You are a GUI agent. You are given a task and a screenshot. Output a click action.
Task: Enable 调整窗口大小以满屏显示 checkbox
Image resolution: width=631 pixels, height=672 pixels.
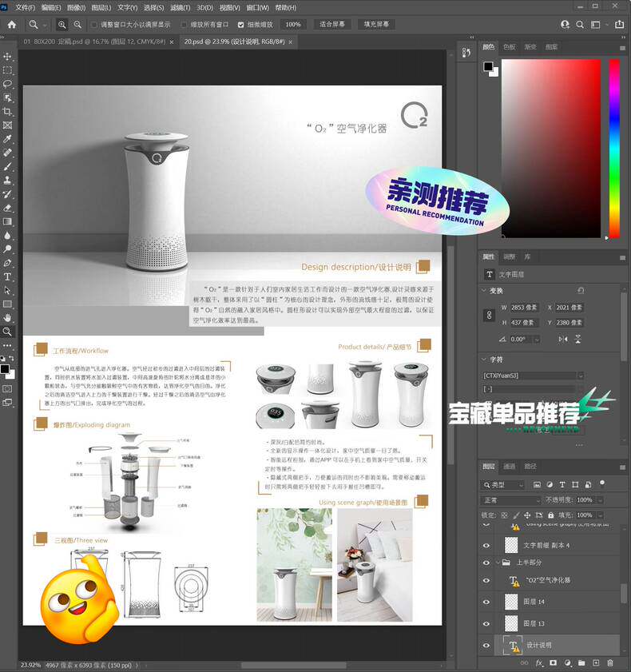(x=93, y=25)
